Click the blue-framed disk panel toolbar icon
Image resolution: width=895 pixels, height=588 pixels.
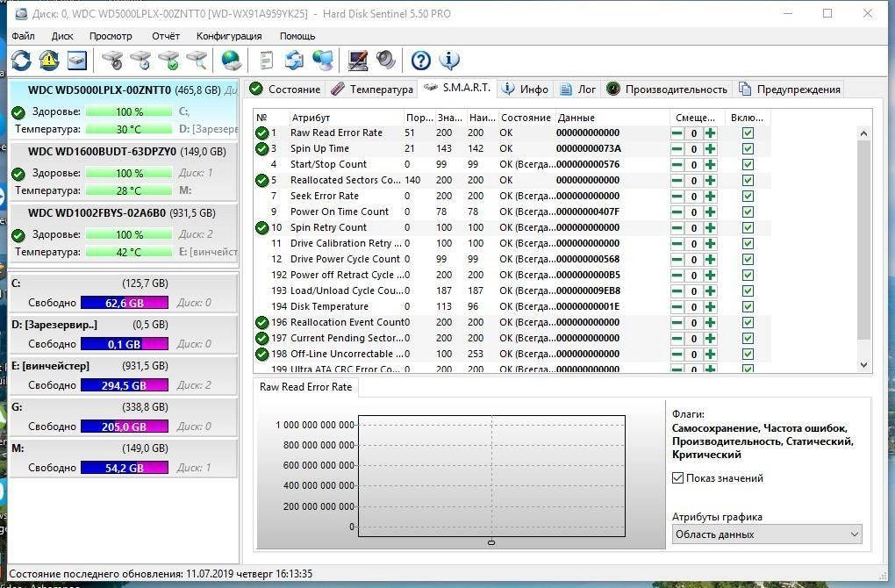(77, 60)
